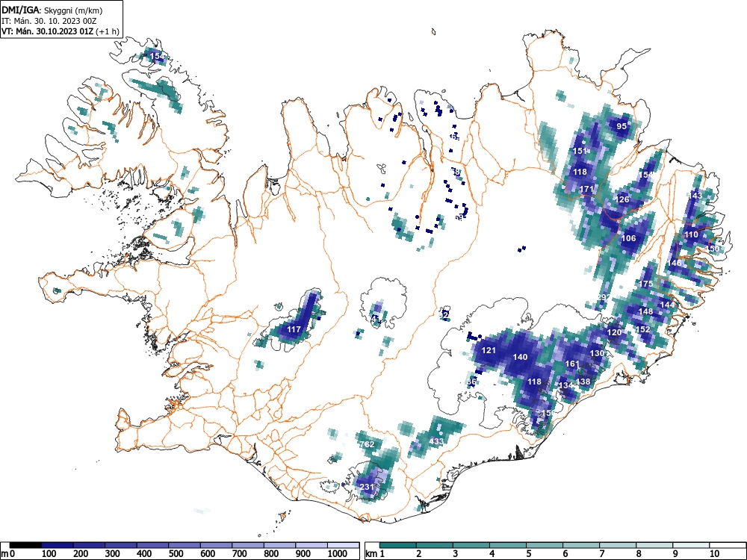Click the 'DMI/IGA: Skyggni (m/km)' title text
This screenshot has width=747, height=560.
52,10
